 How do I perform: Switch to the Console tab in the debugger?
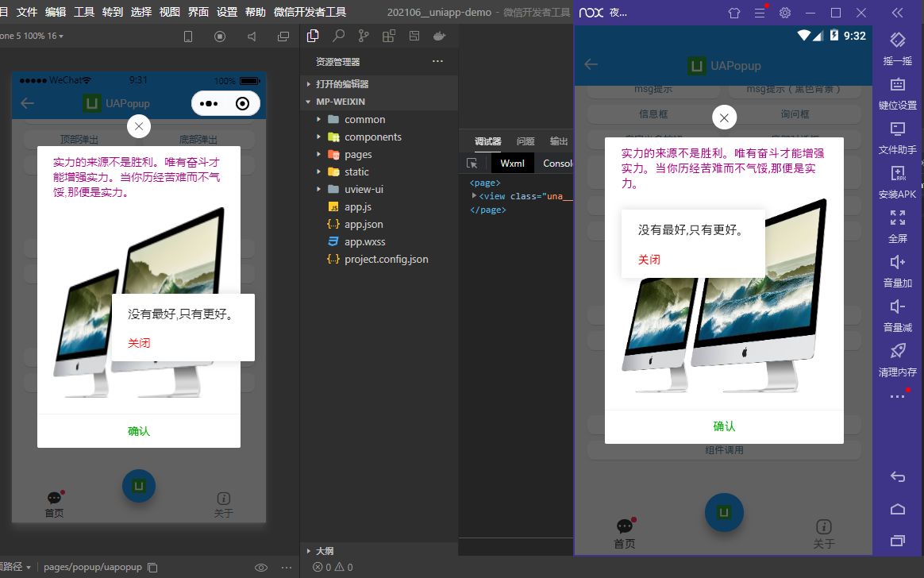[556, 163]
